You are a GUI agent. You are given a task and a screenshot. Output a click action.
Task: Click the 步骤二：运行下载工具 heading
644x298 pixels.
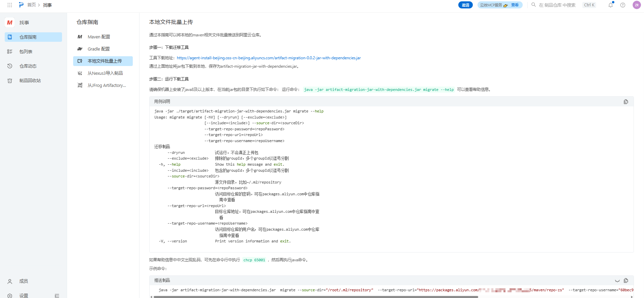pyautogui.click(x=169, y=79)
